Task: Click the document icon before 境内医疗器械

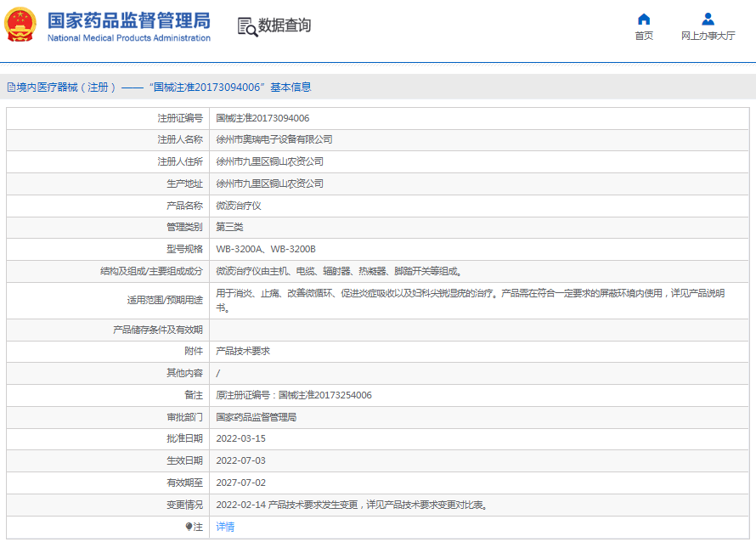Action: 11,87
